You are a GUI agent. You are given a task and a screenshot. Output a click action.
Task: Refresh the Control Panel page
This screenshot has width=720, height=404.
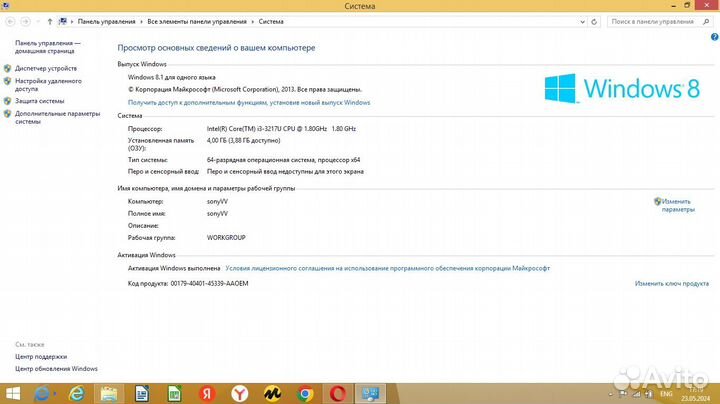click(594, 22)
